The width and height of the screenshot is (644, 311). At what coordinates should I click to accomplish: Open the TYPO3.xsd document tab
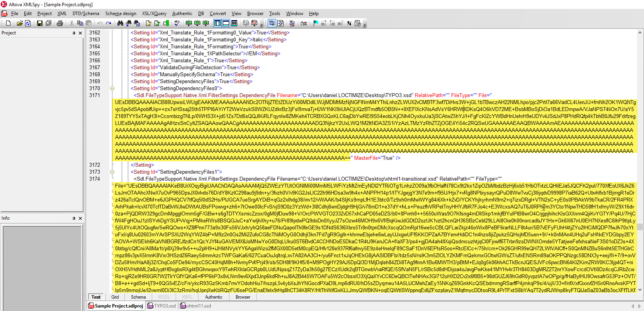coord(162,306)
